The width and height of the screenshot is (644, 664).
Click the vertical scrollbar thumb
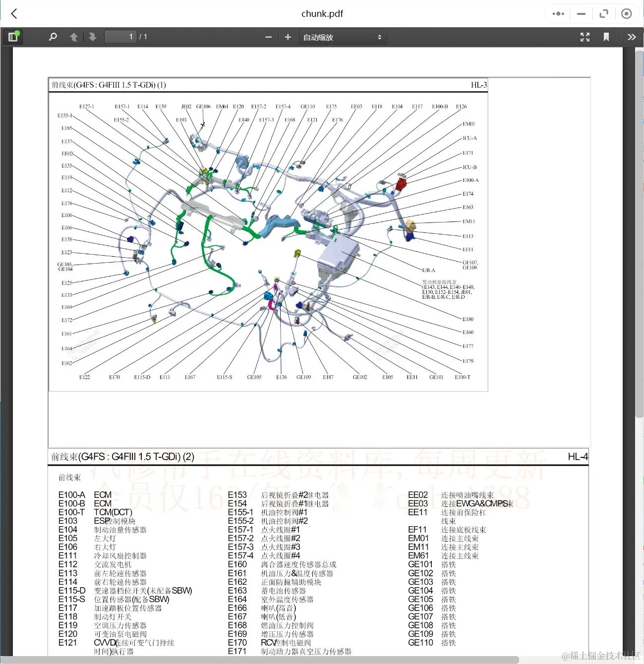click(639, 233)
